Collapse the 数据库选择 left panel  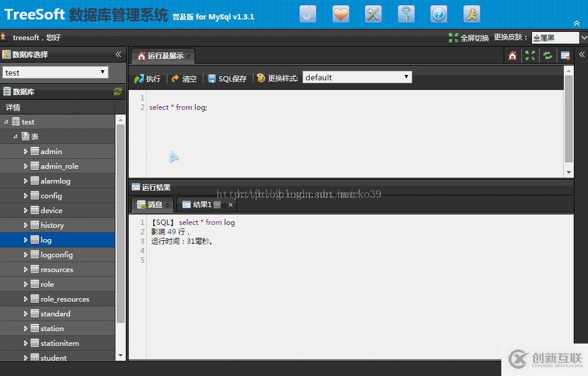pyautogui.click(x=119, y=54)
